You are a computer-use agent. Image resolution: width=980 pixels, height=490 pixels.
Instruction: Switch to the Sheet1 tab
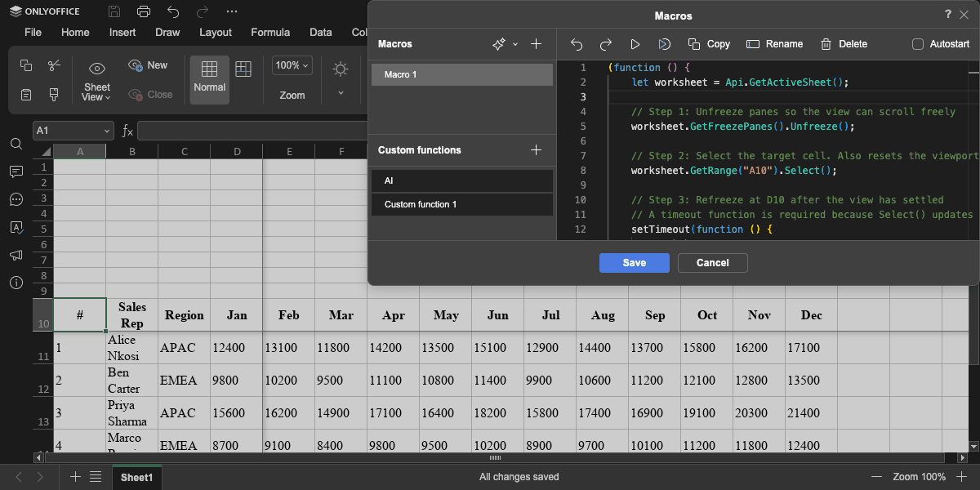coord(136,477)
